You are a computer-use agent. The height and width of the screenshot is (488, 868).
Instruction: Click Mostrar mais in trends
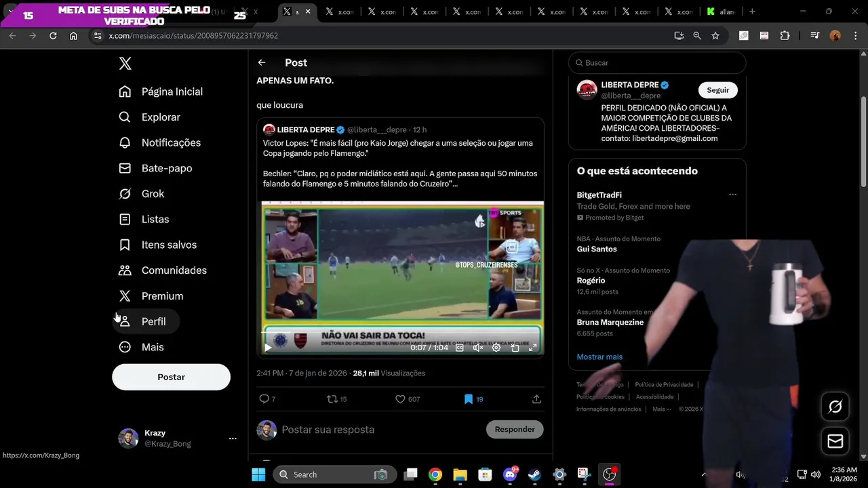(599, 357)
